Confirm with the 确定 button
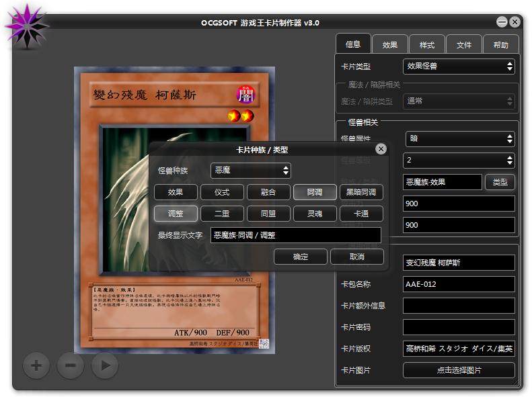The width and height of the screenshot is (532, 397). click(x=301, y=257)
